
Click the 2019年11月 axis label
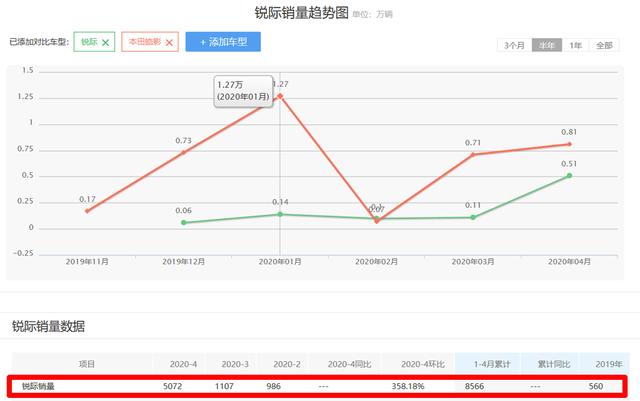pyautogui.click(x=87, y=261)
